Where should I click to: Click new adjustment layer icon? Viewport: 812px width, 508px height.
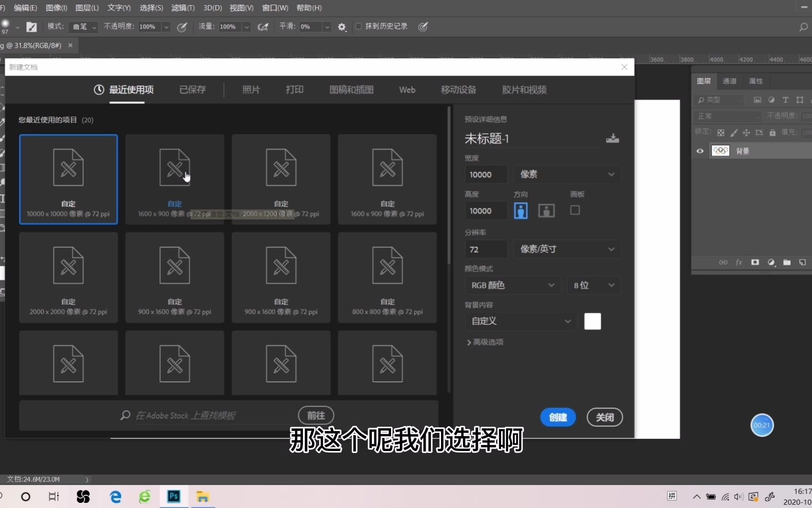(x=771, y=262)
